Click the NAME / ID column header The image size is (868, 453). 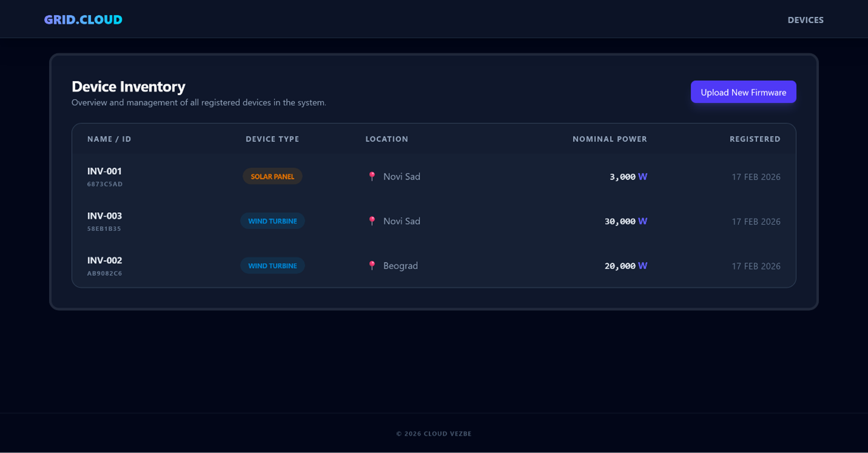pyautogui.click(x=109, y=139)
